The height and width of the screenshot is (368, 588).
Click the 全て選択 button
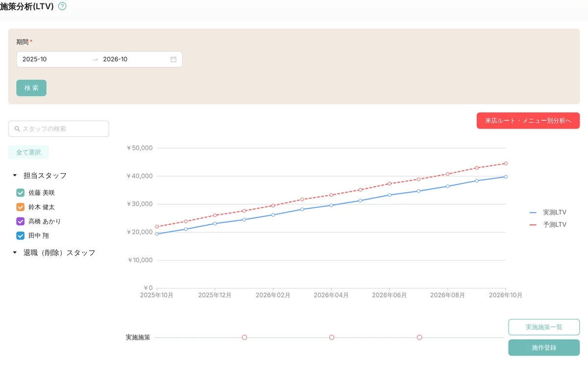tap(28, 152)
